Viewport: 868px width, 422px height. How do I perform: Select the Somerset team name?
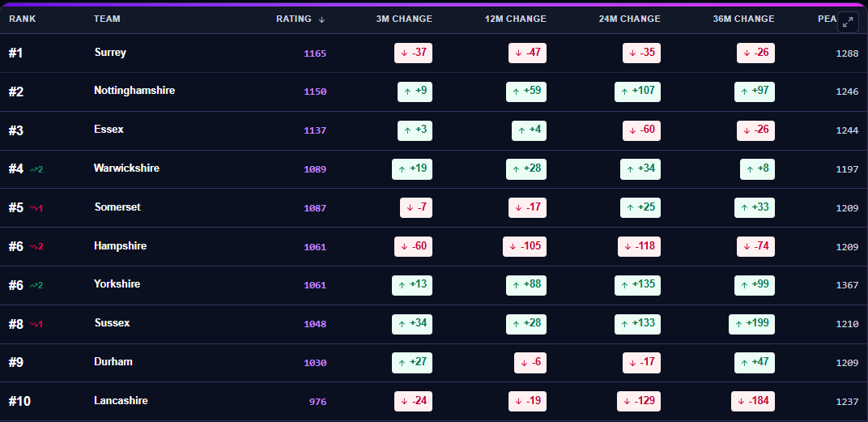[117, 207]
